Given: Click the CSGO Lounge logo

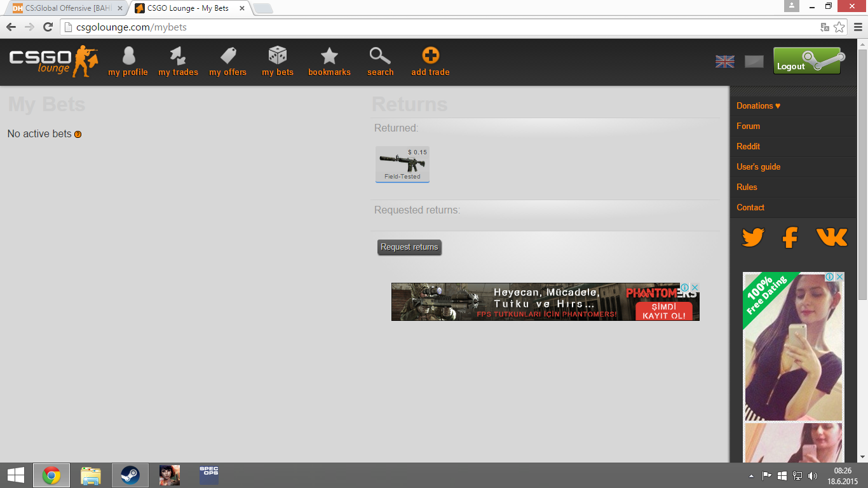Looking at the screenshot, I should (54, 62).
